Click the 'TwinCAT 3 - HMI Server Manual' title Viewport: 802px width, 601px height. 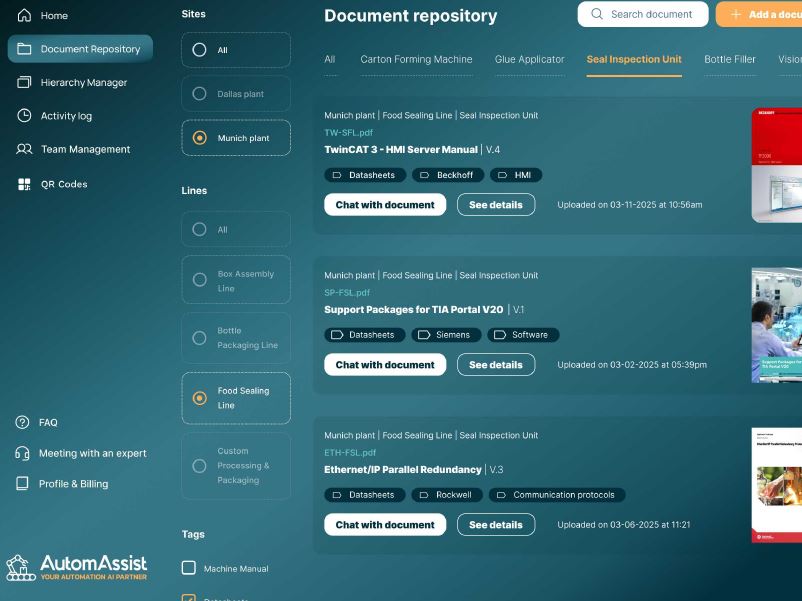[401, 150]
